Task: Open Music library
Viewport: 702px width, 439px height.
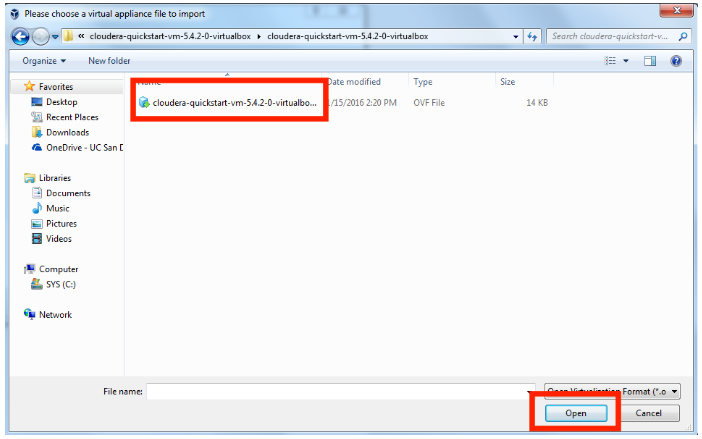Action: coord(58,209)
